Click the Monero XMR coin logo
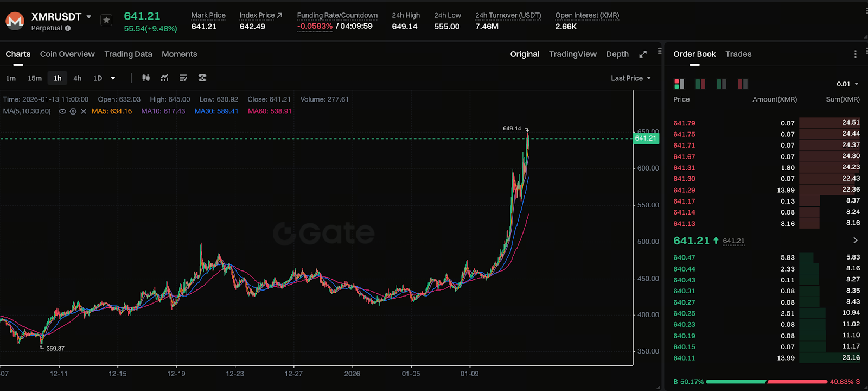Image resolution: width=868 pixels, height=391 pixels. [15, 21]
